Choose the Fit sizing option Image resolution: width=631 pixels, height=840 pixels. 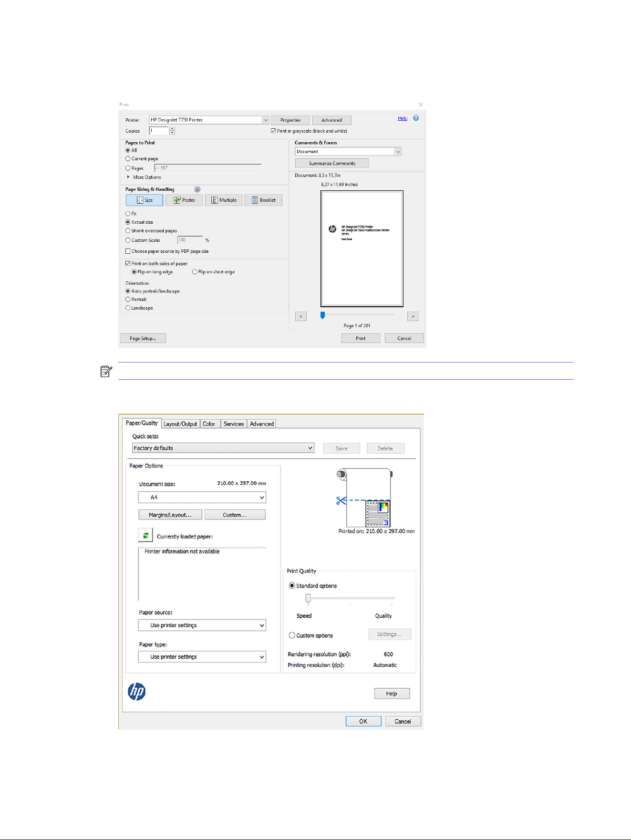(128, 214)
